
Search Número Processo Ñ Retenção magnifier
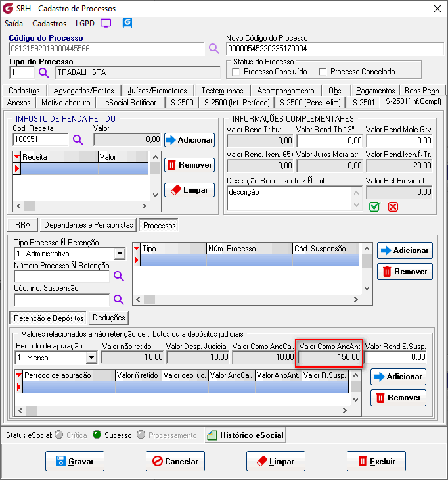(119, 276)
